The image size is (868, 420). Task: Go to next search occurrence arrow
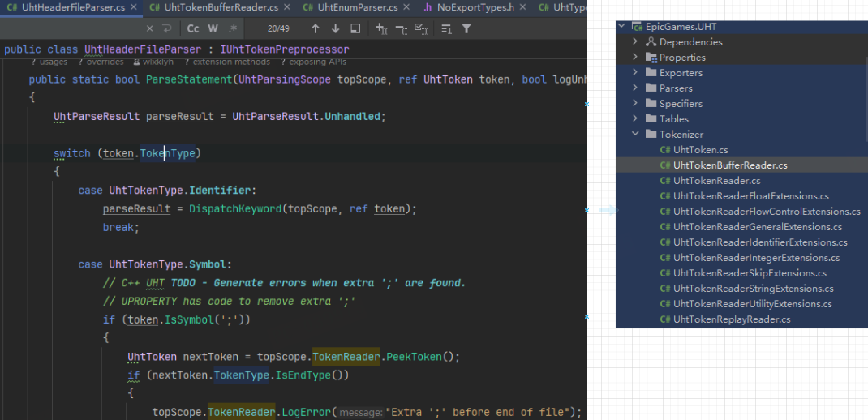336,28
